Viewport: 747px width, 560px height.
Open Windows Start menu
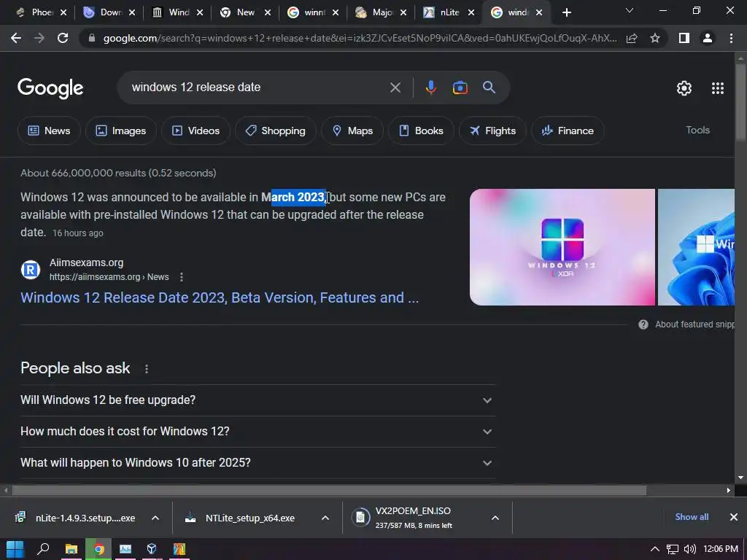(x=15, y=549)
